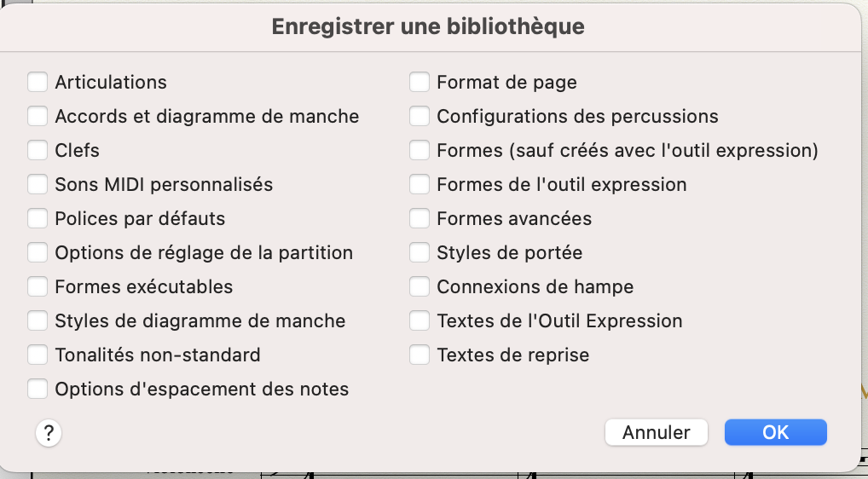868x479 pixels.
Task: Toggle Formes exécutables checkbox
Action: click(38, 287)
